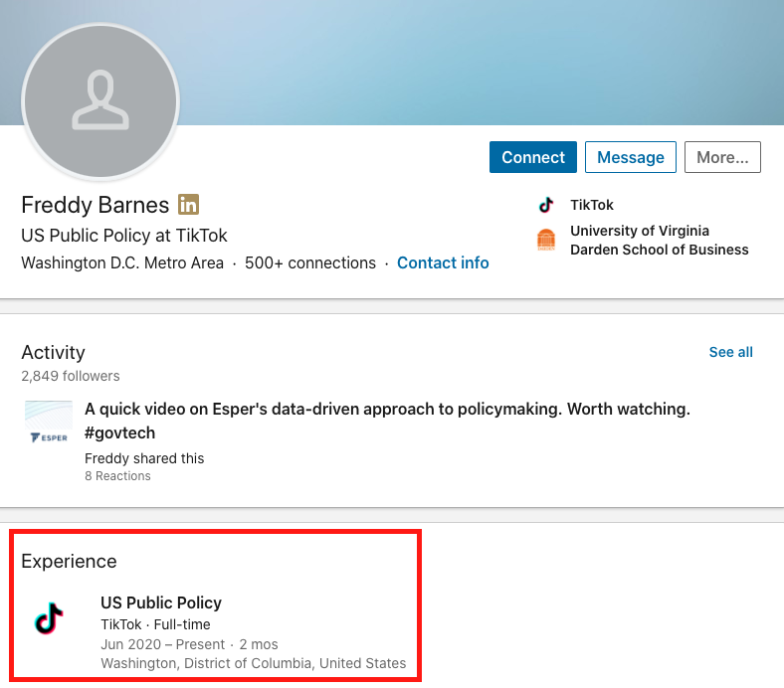Open the Esper post thumbnail

49,423
